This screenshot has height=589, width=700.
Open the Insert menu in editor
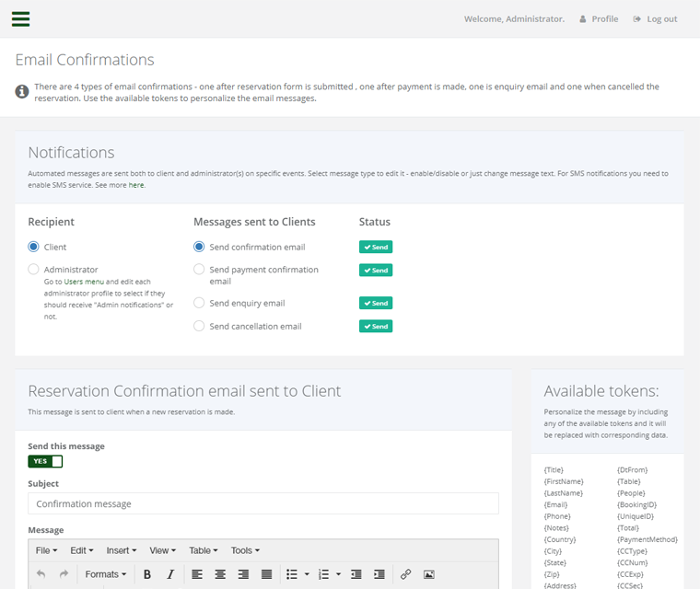coord(122,550)
